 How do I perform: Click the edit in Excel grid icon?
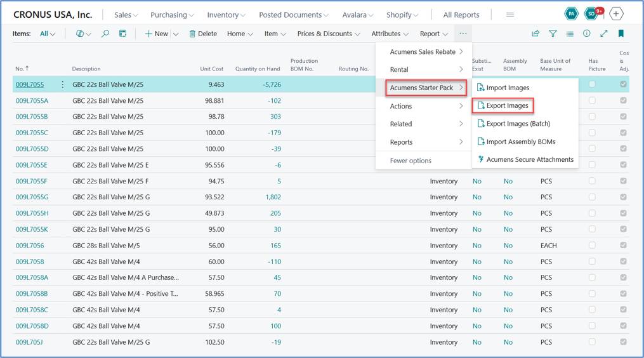122,34
